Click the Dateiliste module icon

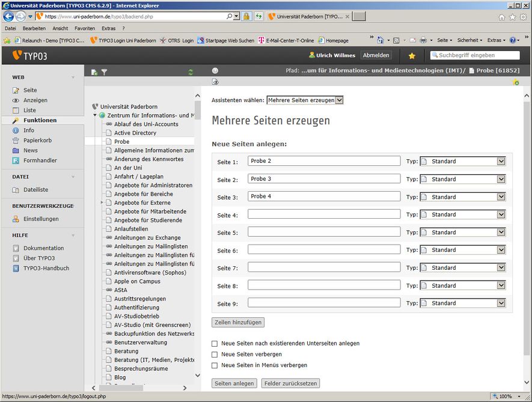[16, 190]
